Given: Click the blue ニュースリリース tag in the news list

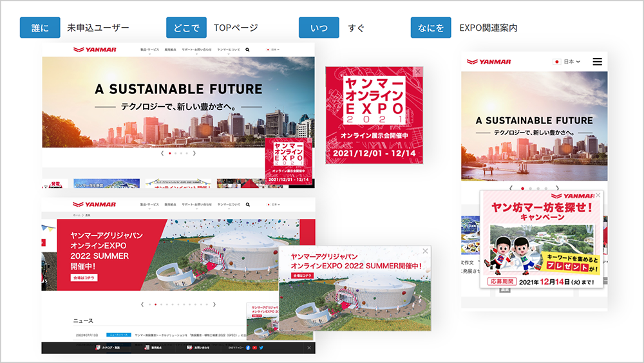Looking at the screenshot, I should tap(118, 335).
